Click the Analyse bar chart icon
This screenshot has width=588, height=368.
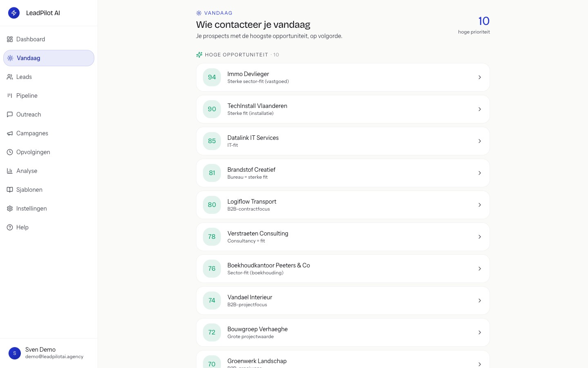[x=10, y=171]
